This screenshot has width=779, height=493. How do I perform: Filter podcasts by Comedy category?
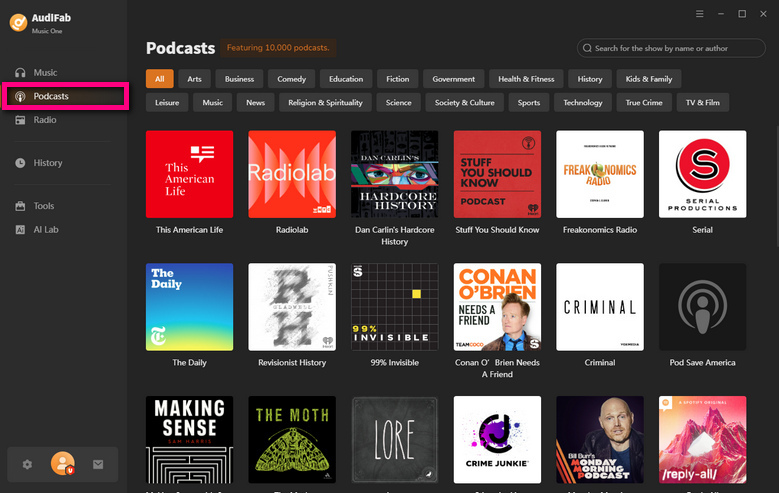click(292, 79)
